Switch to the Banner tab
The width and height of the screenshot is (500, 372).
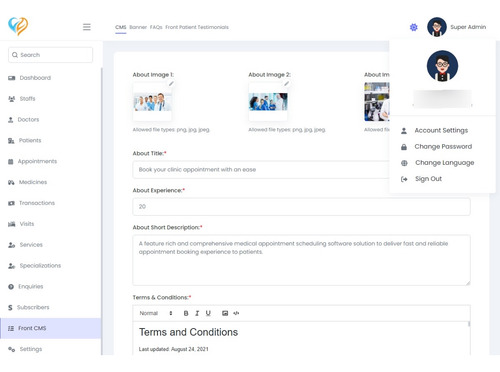[x=138, y=27]
